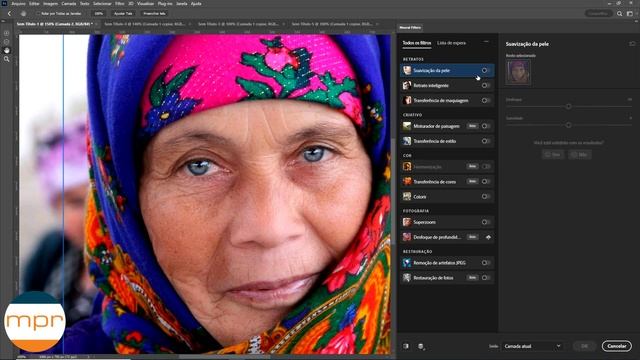Click the search magnifier icon top right

[620, 13]
